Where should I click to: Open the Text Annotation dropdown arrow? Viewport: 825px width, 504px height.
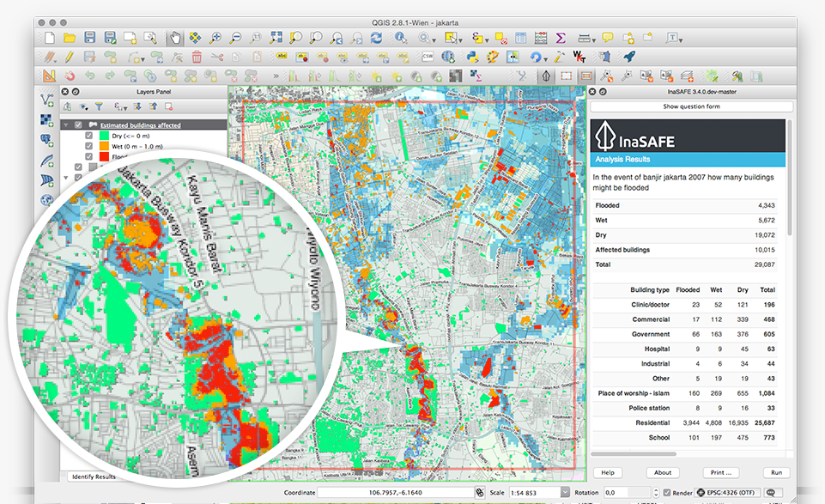(680, 40)
